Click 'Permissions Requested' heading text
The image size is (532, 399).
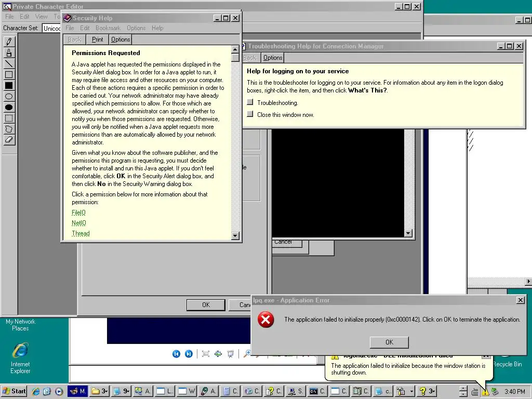click(106, 53)
